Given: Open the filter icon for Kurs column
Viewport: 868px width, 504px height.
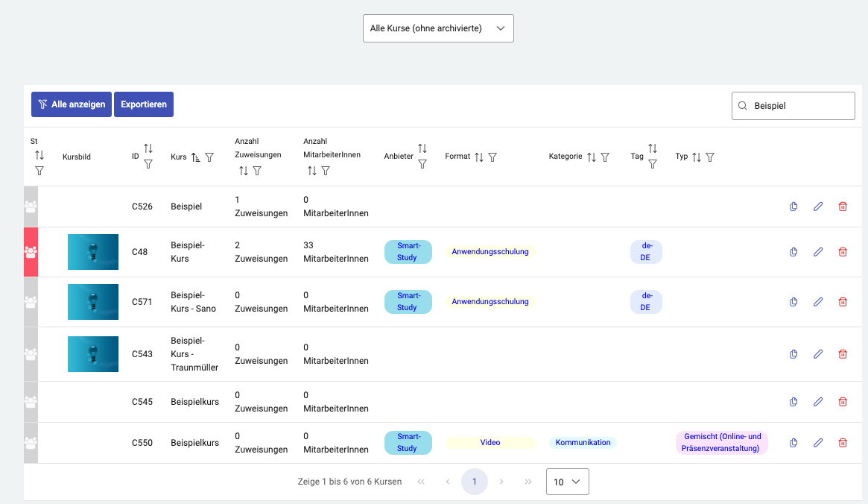Looking at the screenshot, I should pos(209,157).
